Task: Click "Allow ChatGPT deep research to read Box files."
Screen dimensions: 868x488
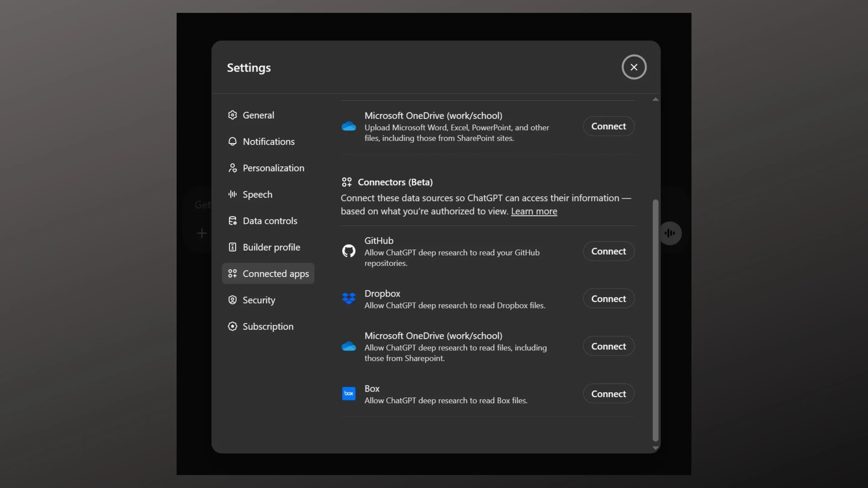Action: click(446, 401)
